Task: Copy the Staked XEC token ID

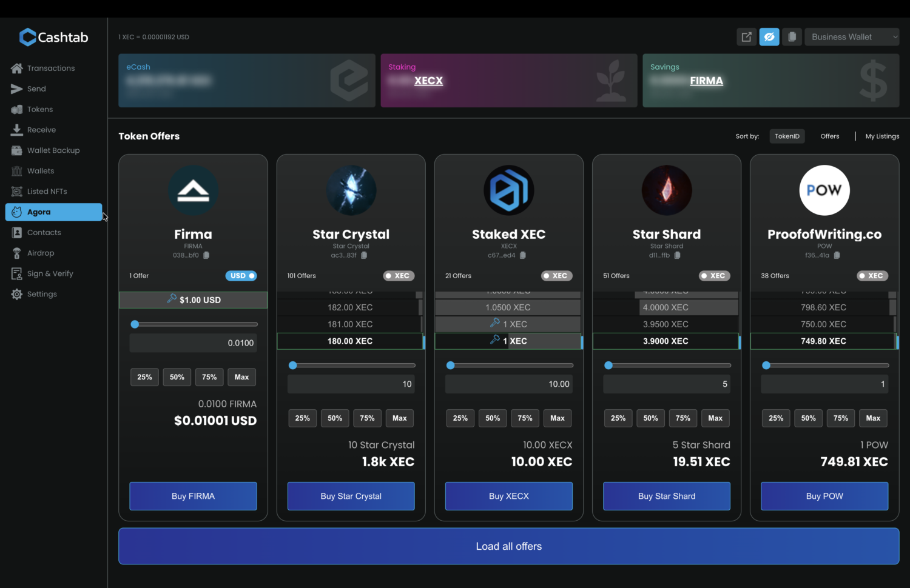Action: tap(523, 255)
